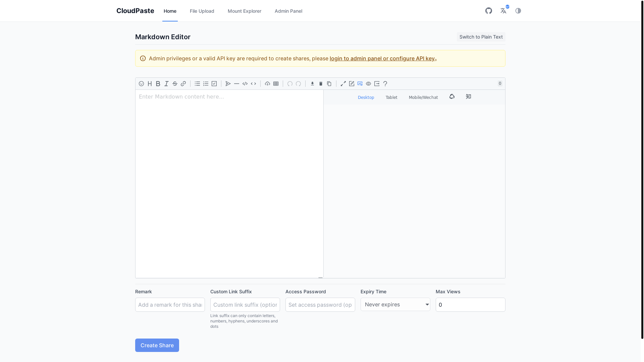The height and width of the screenshot is (362, 644).
Task: Open the language switcher icon
Action: [503, 11]
